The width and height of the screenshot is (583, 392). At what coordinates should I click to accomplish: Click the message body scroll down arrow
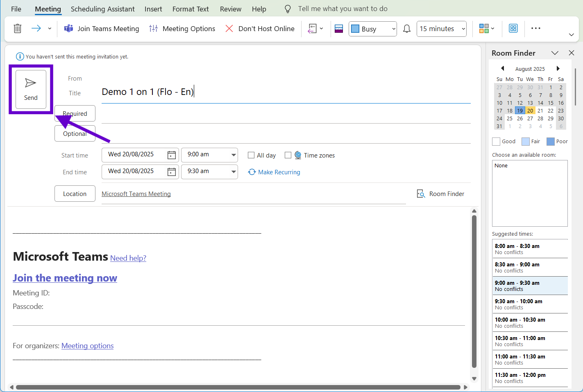coord(474,378)
